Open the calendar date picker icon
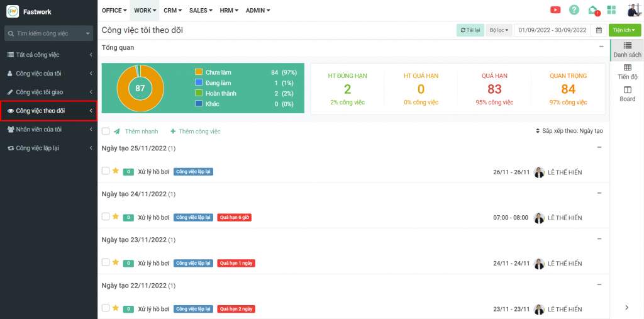 599,30
